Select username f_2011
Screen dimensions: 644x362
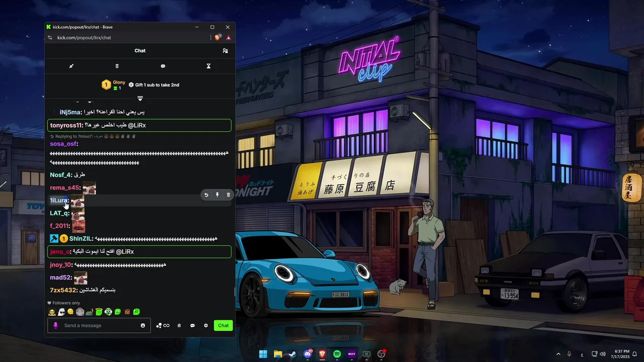tap(59, 226)
